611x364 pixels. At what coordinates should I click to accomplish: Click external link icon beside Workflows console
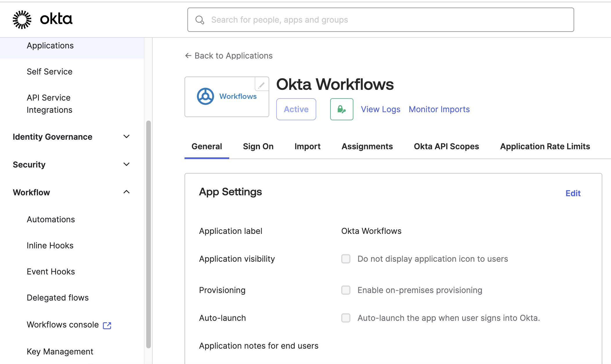coord(107,325)
